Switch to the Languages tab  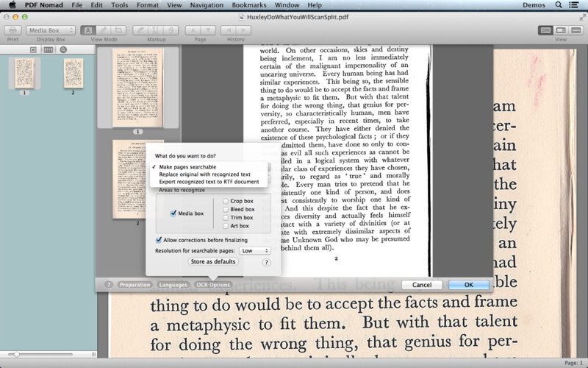[173, 285]
